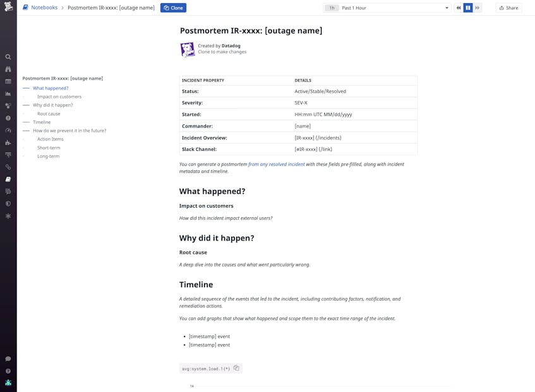
Task: Click the 'Why did it happen?' section heading
Action: pyautogui.click(x=217, y=238)
